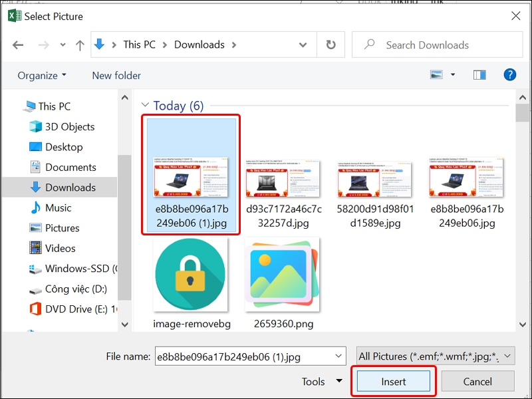Viewport: 532px width, 399px height.
Task: Refresh the Downloads folder view
Action: tap(331, 45)
